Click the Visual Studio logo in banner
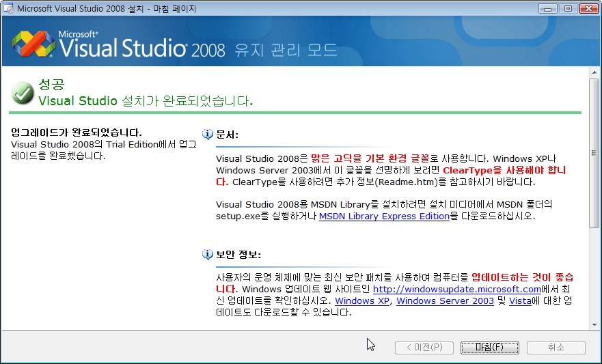The image size is (602, 364). click(33, 44)
